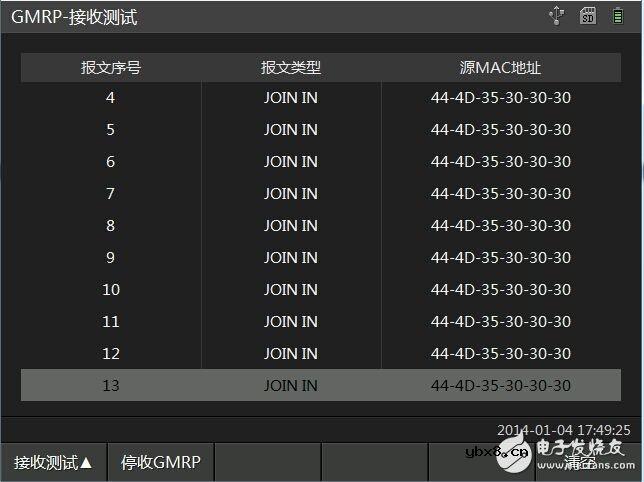Viewport: 644px width, 482px height.
Task: Click the MAC address in row 13
Action: click(x=501, y=386)
